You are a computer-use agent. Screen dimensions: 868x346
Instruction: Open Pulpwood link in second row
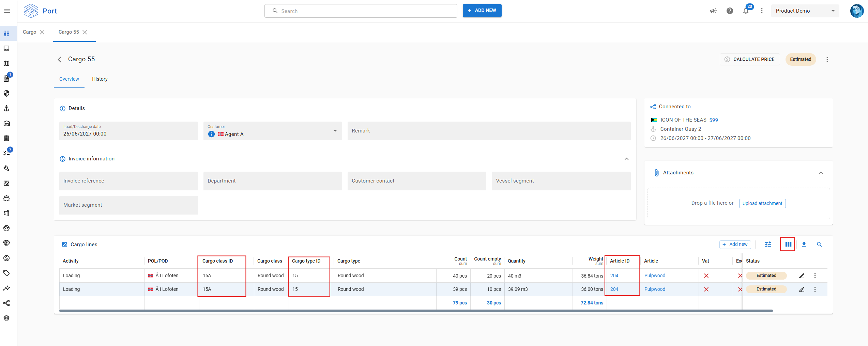click(655, 289)
